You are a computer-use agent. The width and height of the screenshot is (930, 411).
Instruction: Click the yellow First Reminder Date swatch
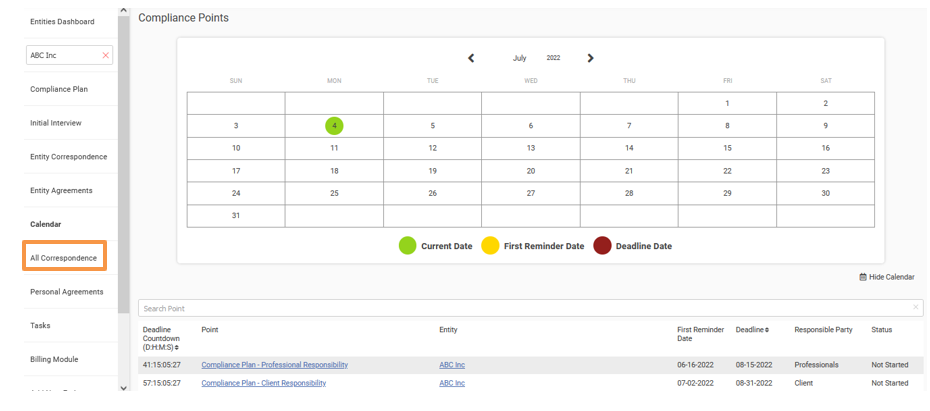[x=490, y=246]
